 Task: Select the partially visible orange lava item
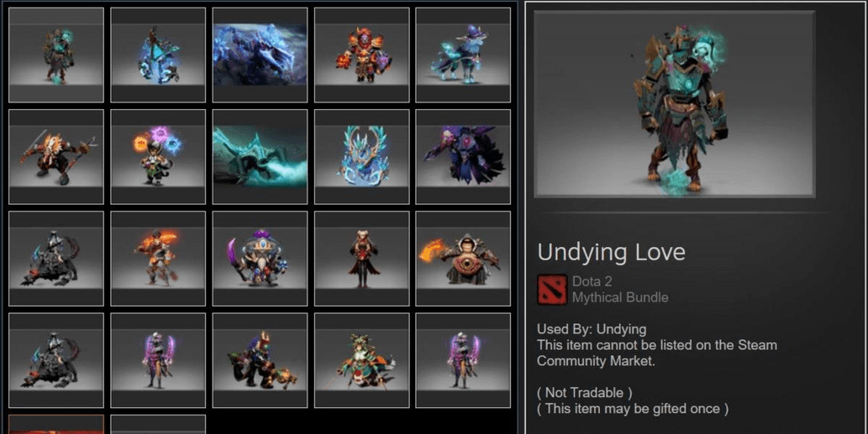click(x=56, y=425)
